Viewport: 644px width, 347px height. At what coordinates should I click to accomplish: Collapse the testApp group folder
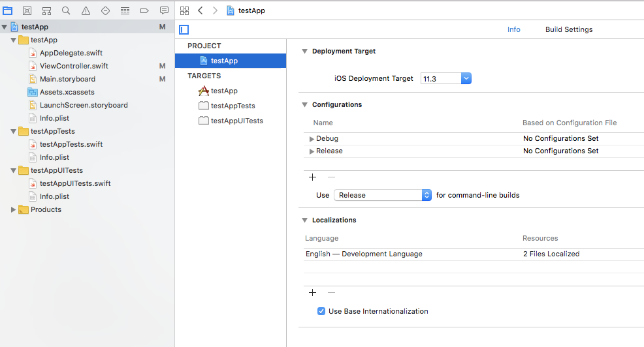coord(14,40)
